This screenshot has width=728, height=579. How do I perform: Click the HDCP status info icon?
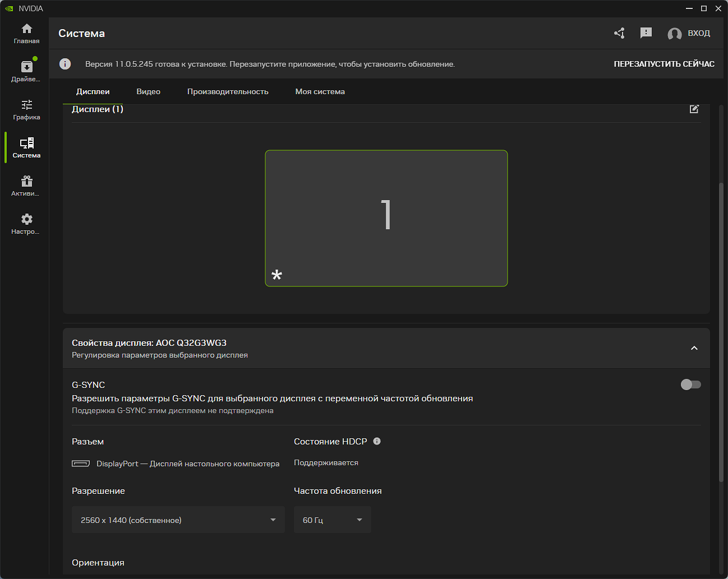(377, 441)
